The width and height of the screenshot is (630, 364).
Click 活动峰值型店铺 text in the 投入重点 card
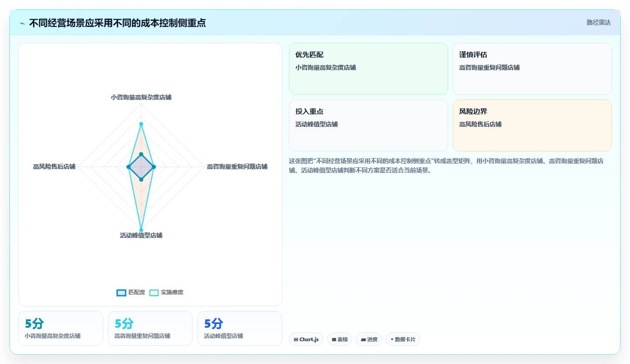[x=316, y=124]
